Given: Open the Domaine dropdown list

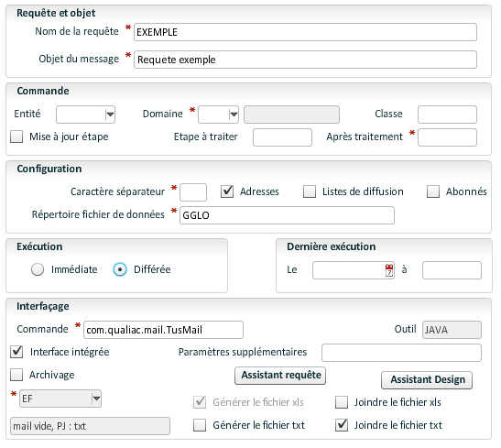Looking at the screenshot, I should 234,115.
